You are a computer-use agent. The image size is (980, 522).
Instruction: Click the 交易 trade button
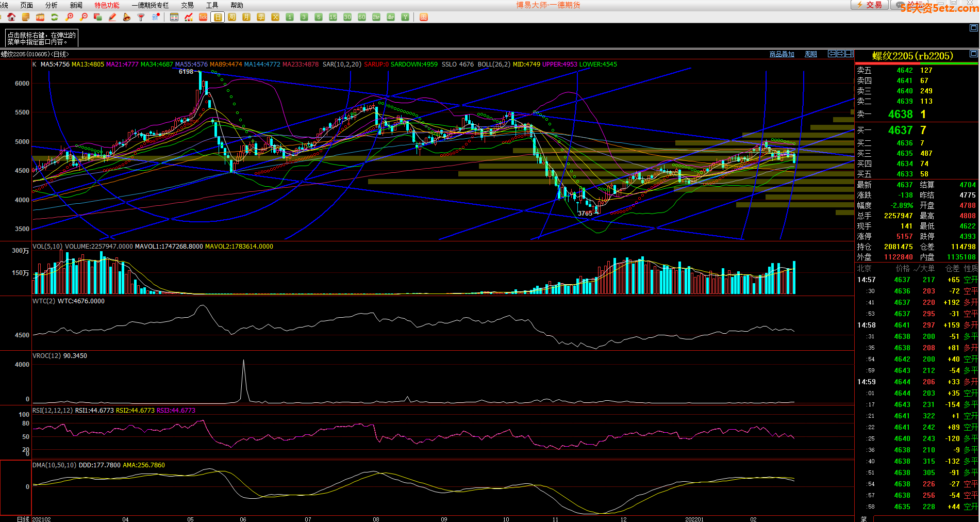[x=870, y=5]
